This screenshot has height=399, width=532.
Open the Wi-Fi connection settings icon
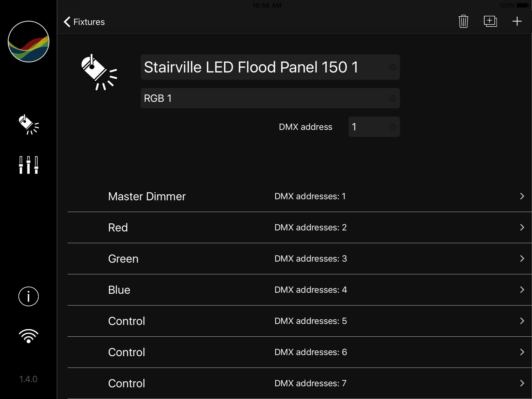coord(29,336)
